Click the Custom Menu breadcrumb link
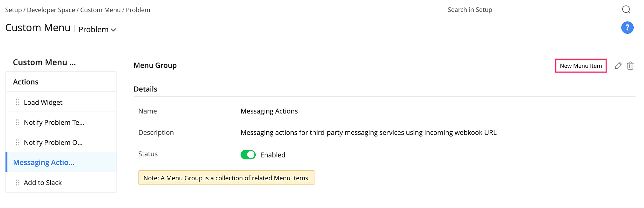 pos(100,10)
